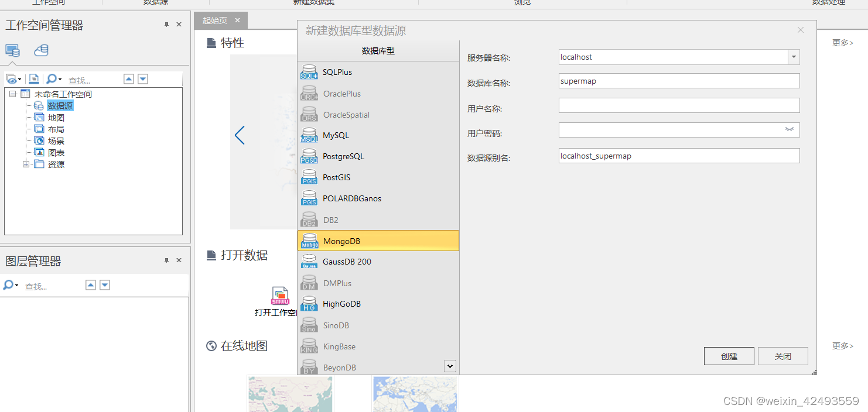Click the 数据库型 list header

pyautogui.click(x=378, y=51)
